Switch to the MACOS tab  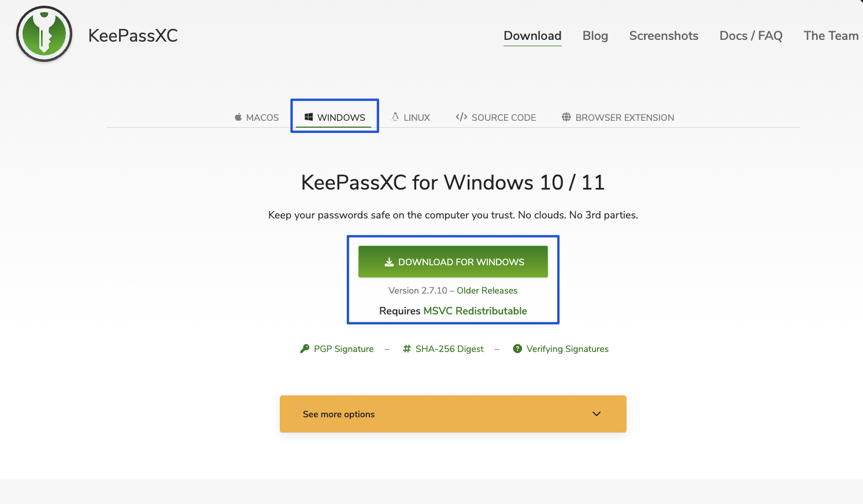click(x=257, y=117)
